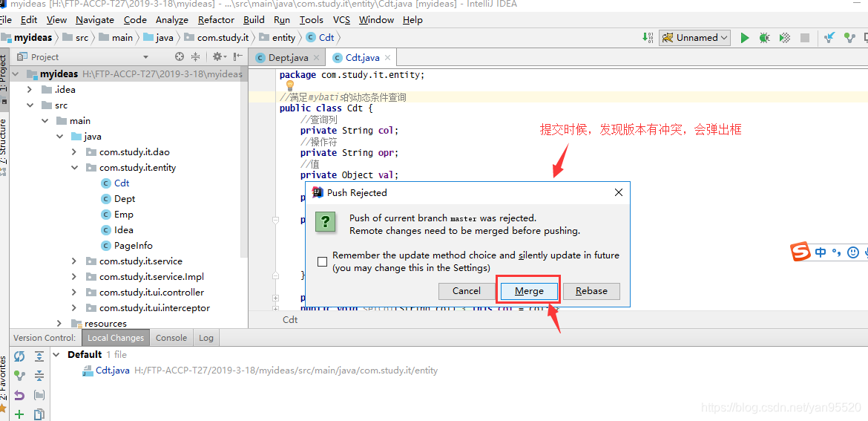868x421 pixels.
Task: Group by directory folder icon
Action: (x=39, y=395)
